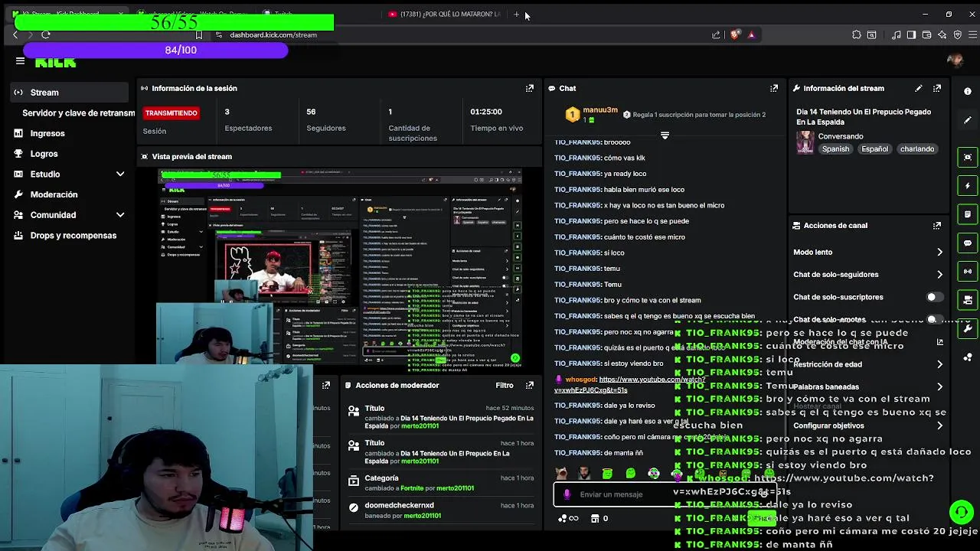Click the right sidebar lightning bolt icon
Screen dimensions: 980x551
(968, 185)
